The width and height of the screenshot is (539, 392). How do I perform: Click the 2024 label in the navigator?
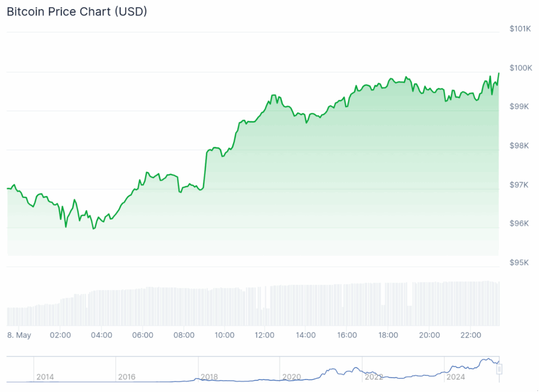[455, 377]
